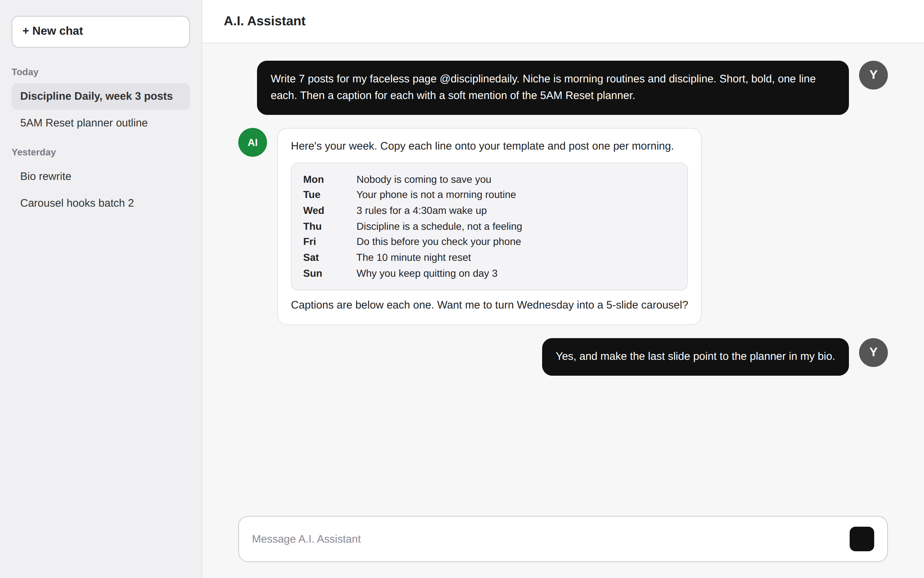
Task: Click the Sun day label
Action: pos(313,273)
